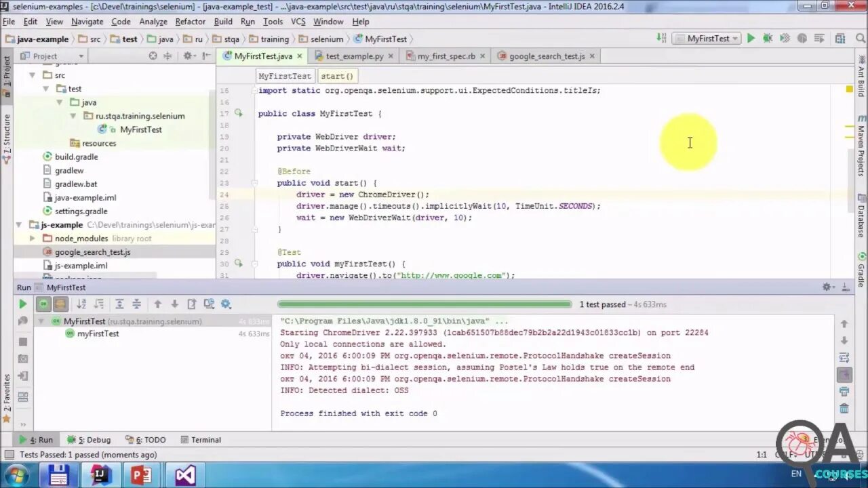Open Visual Studio from the Windows taskbar
Viewport: 868px width, 488px height.
[184, 475]
